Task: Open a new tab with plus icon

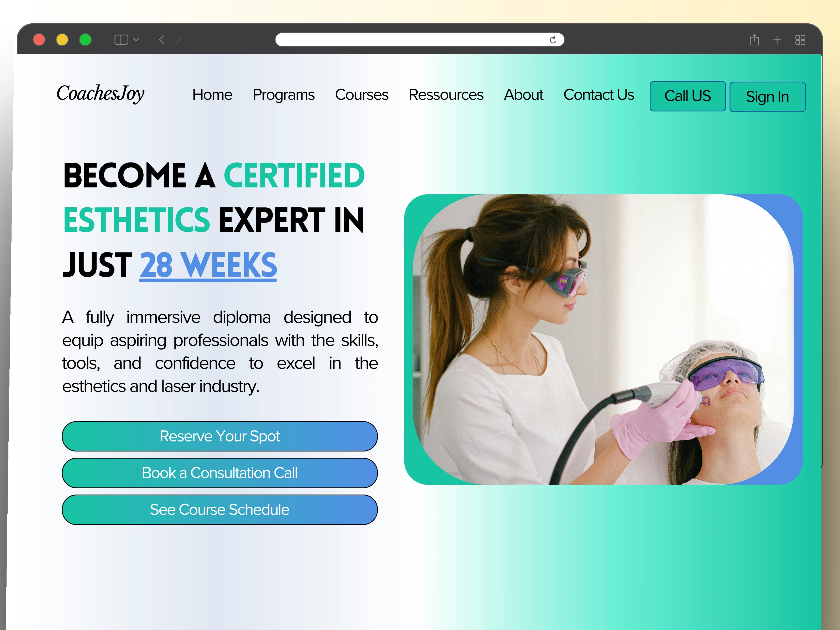Action: 777,40
